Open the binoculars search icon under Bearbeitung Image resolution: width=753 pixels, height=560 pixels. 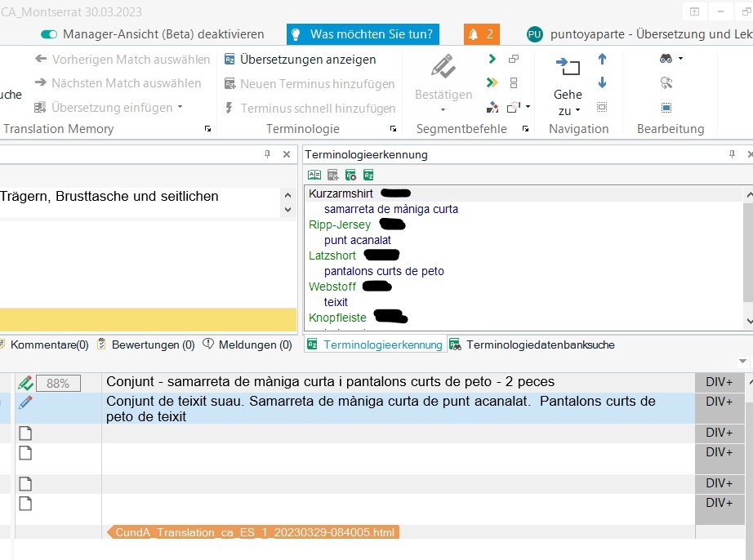point(666,58)
